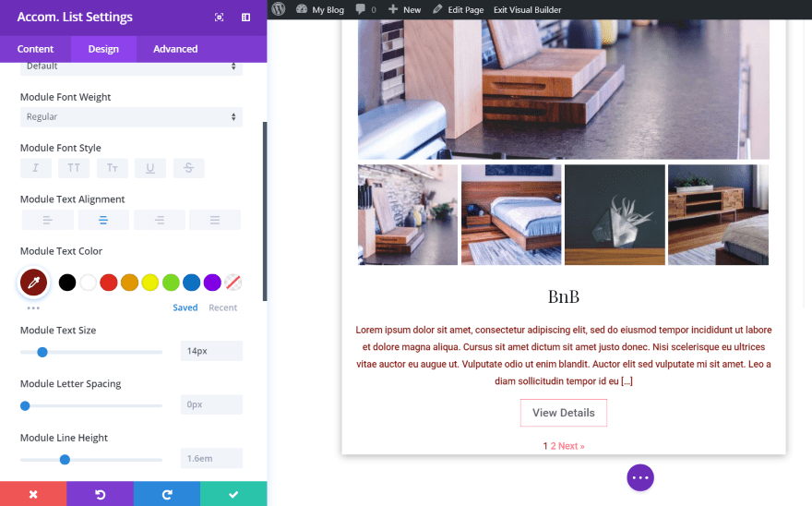Show Recent colors palette
The image size is (812, 506).
click(x=222, y=307)
